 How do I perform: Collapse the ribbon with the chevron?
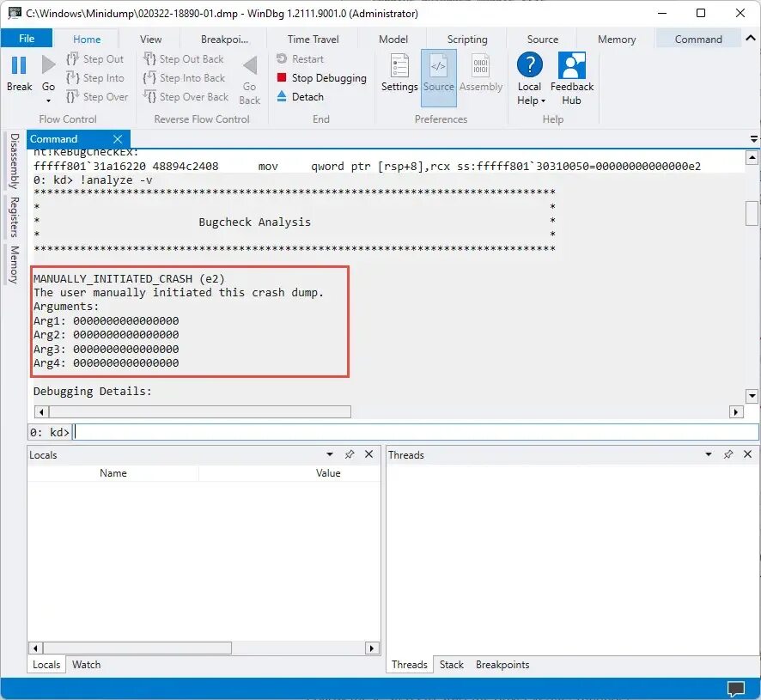click(751, 38)
